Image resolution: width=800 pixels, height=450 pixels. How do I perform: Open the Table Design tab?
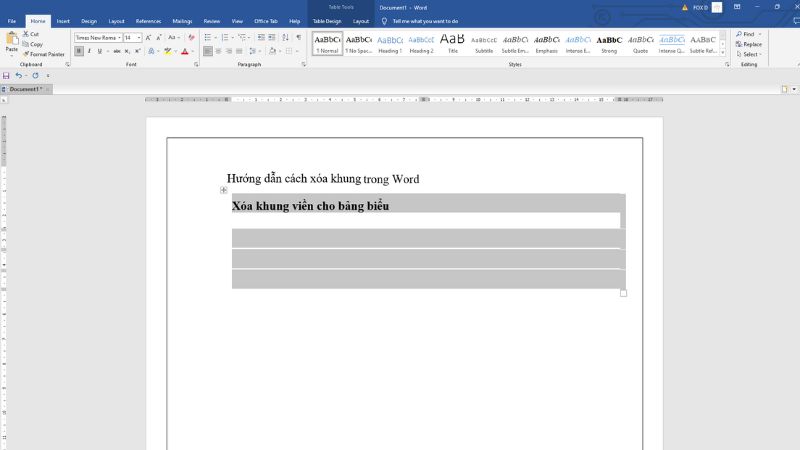point(326,20)
